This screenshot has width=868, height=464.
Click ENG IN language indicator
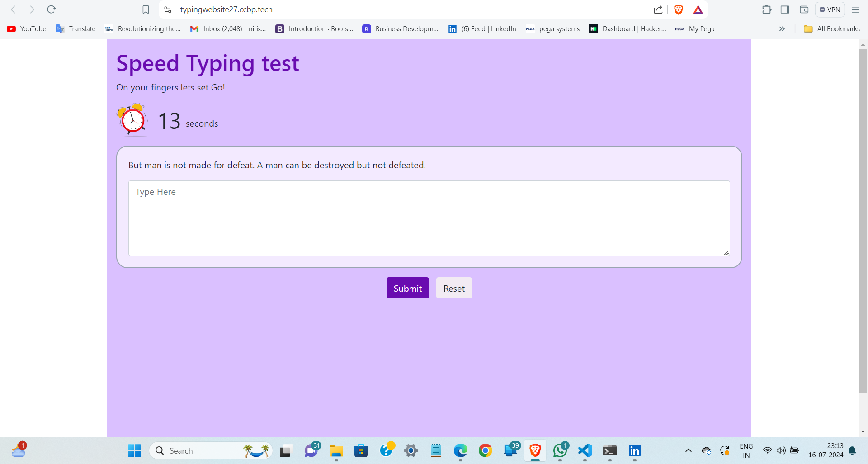746,450
